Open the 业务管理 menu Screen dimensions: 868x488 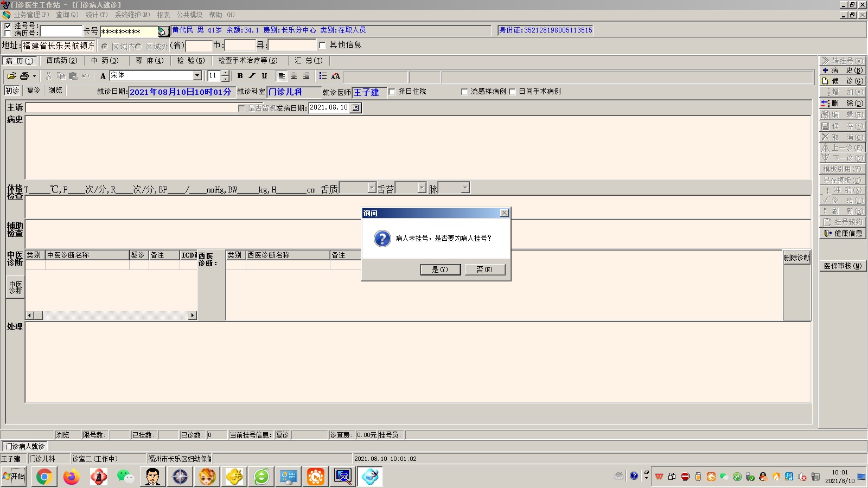pyautogui.click(x=31, y=15)
